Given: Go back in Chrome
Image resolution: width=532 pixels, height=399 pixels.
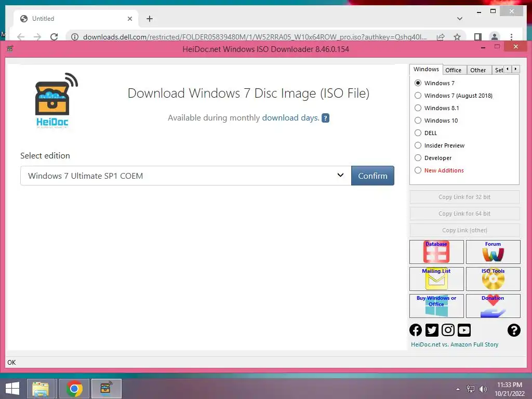Looking at the screenshot, I should 21,37.
